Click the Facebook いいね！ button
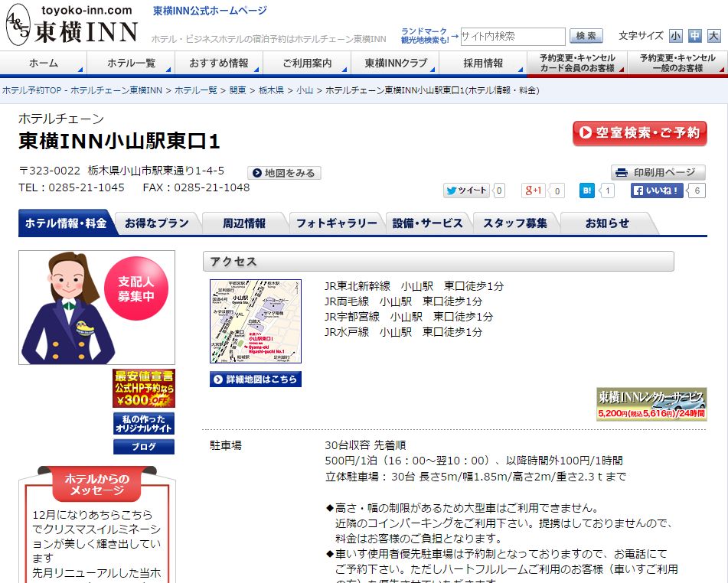 pos(657,191)
